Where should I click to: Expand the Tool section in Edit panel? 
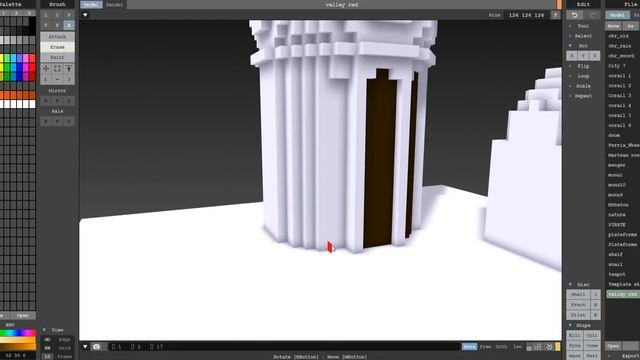[583, 26]
